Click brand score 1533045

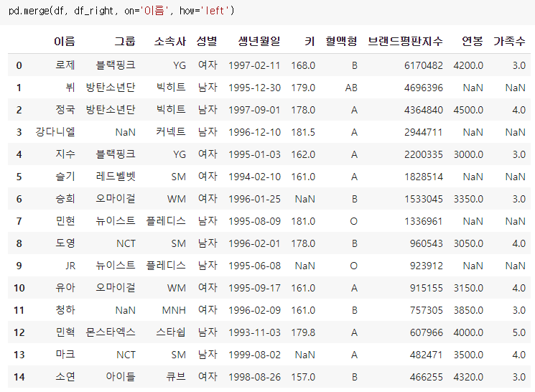click(424, 199)
